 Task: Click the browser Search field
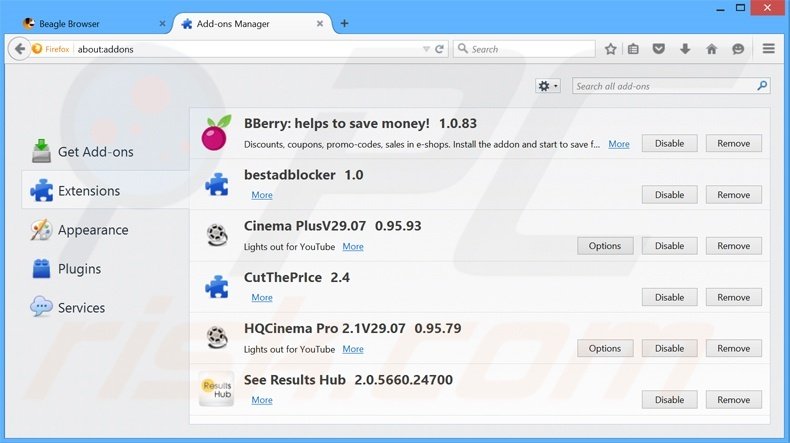pos(524,49)
